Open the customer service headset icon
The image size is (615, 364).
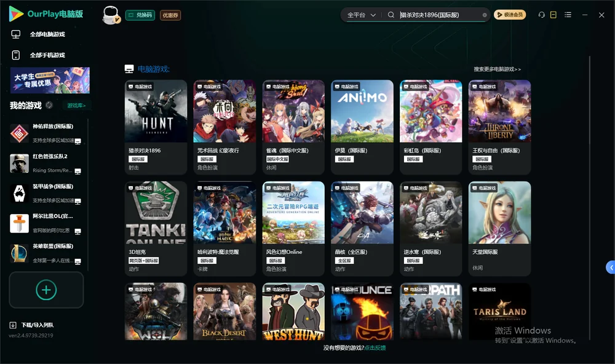(542, 15)
